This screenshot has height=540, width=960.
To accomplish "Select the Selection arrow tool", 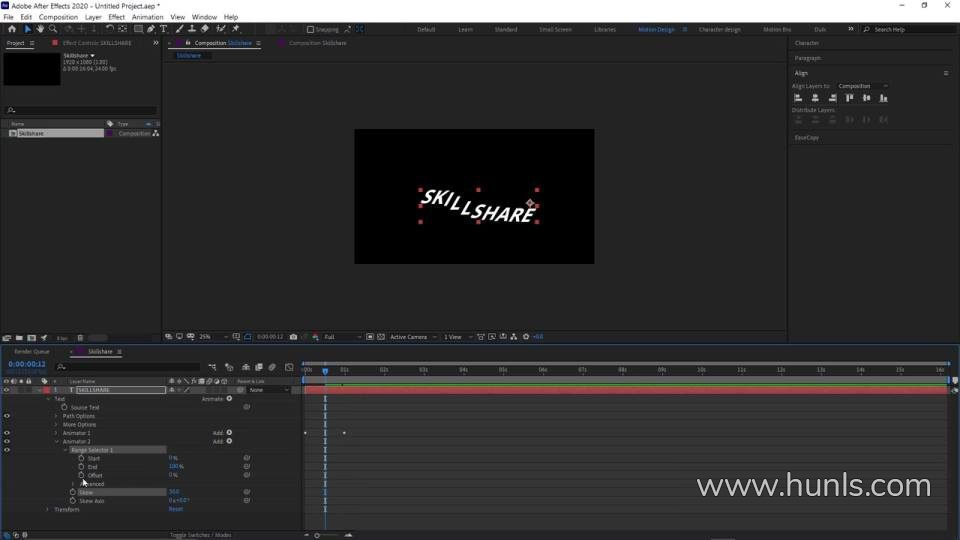I will pos(28,29).
